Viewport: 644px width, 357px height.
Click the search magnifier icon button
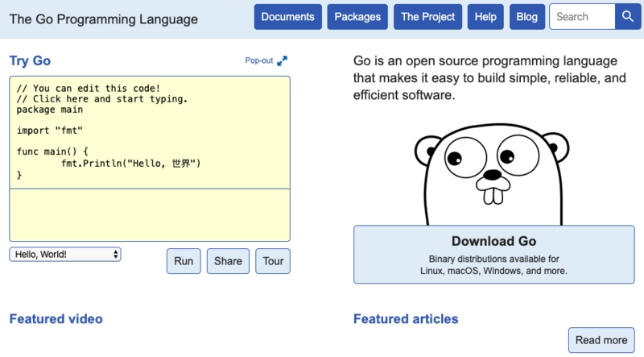click(628, 17)
